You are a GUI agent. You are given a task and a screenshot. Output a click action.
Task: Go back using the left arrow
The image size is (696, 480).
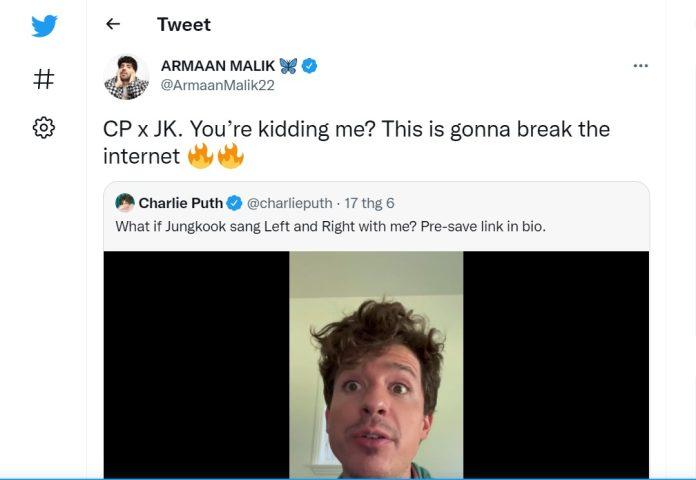(x=113, y=24)
